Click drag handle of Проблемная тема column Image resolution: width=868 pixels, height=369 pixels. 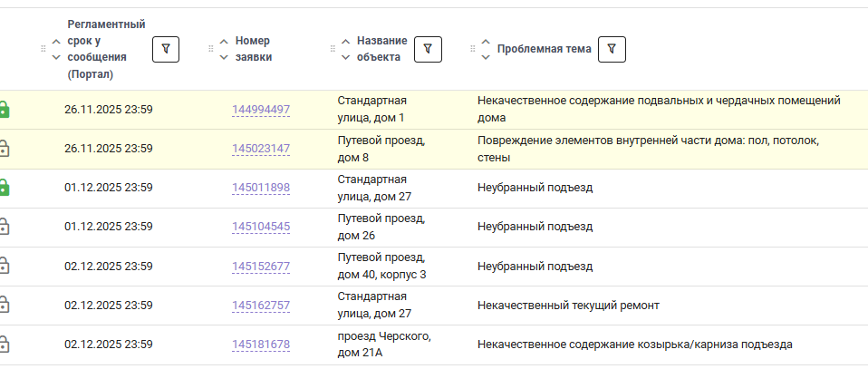(473, 49)
